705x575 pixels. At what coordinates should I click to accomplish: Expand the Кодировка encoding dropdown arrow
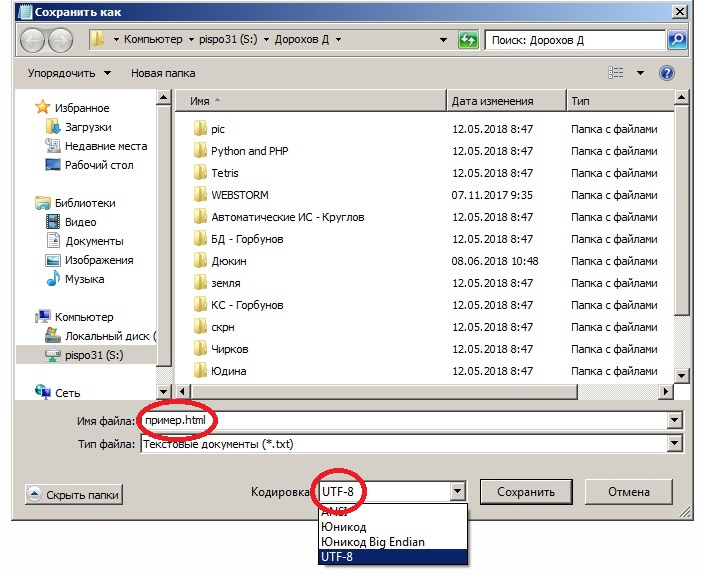pos(458,492)
